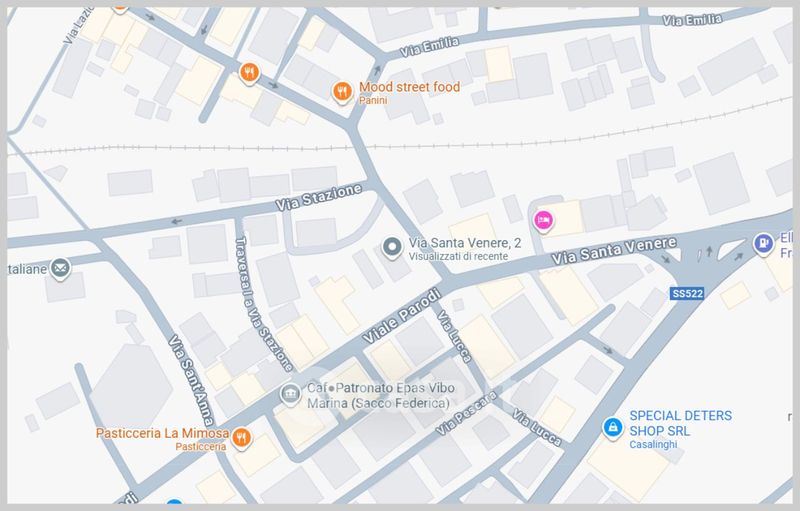Select the unlabeled restaurant pin near Via Emilia
The image size is (800, 511).
coord(249,73)
